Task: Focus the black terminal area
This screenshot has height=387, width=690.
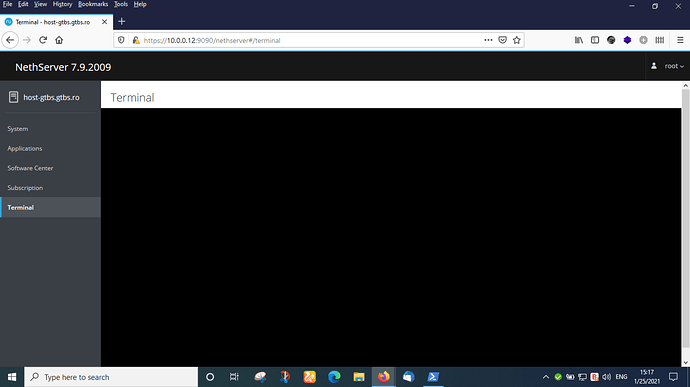Action: click(391, 237)
